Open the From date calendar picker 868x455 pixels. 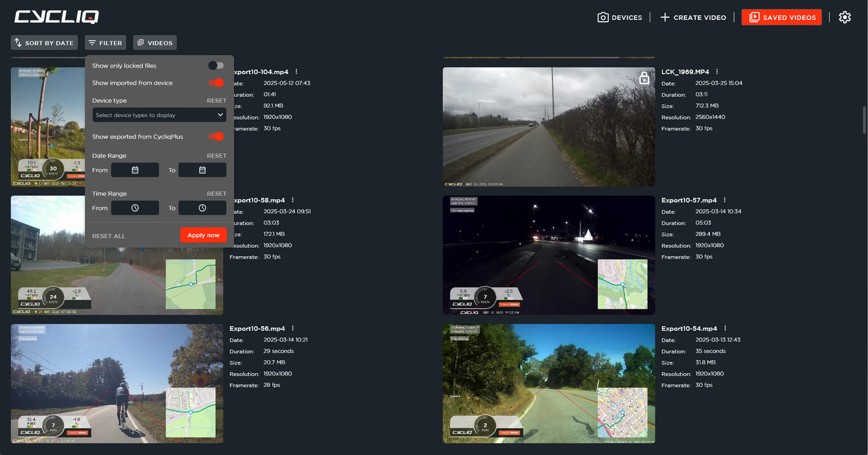tap(135, 169)
